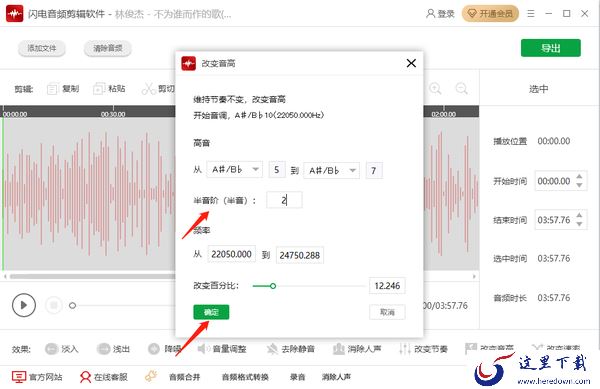Click the playback progress slider knob

(72, 305)
